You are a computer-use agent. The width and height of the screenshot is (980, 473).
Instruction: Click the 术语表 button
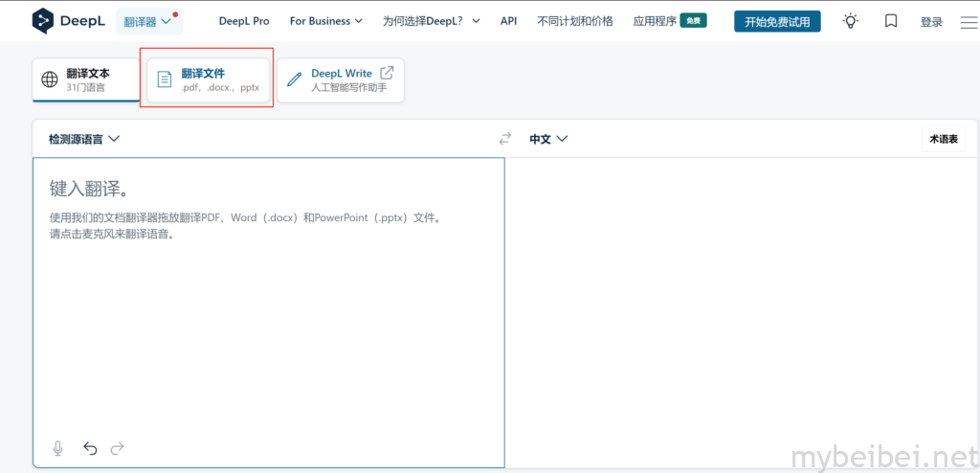tap(944, 139)
